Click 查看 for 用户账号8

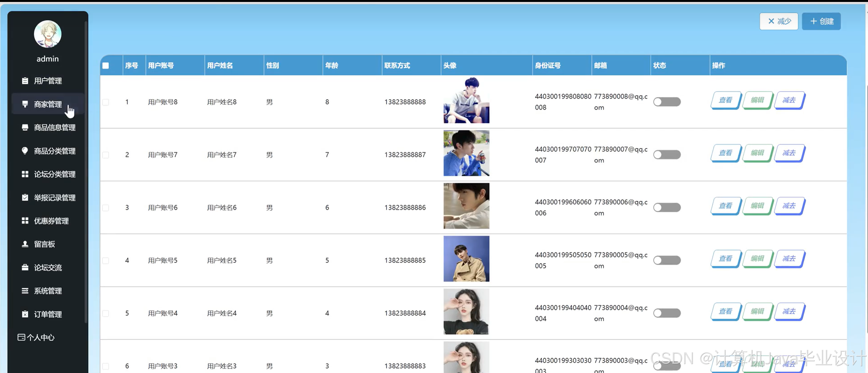pyautogui.click(x=726, y=100)
